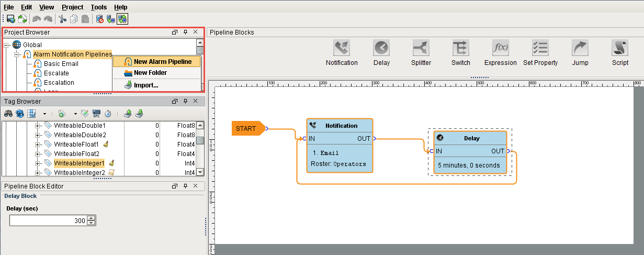Select the START block on canvas
This screenshot has width=644, height=255.
[x=248, y=128]
